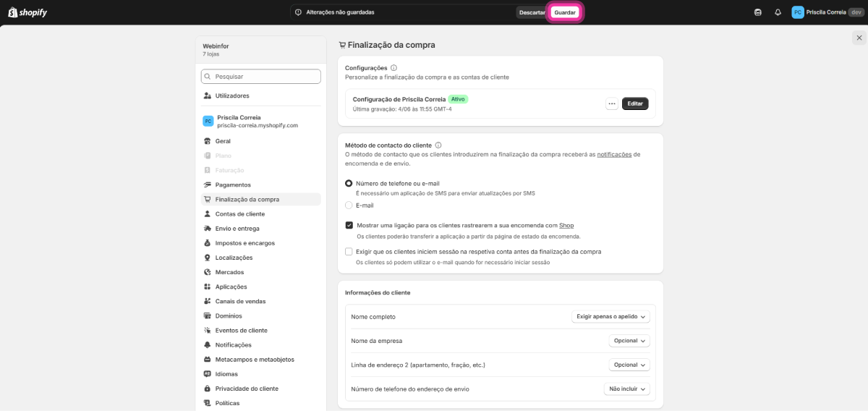Open Aplicações settings

pos(260,287)
